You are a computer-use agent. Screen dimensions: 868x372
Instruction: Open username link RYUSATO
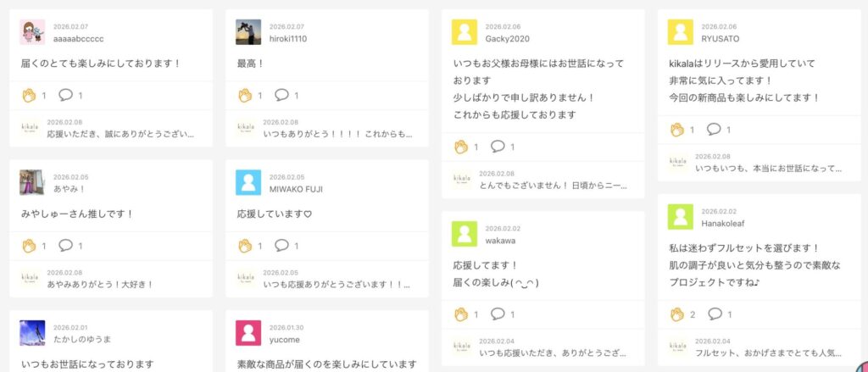pyautogui.click(x=720, y=39)
